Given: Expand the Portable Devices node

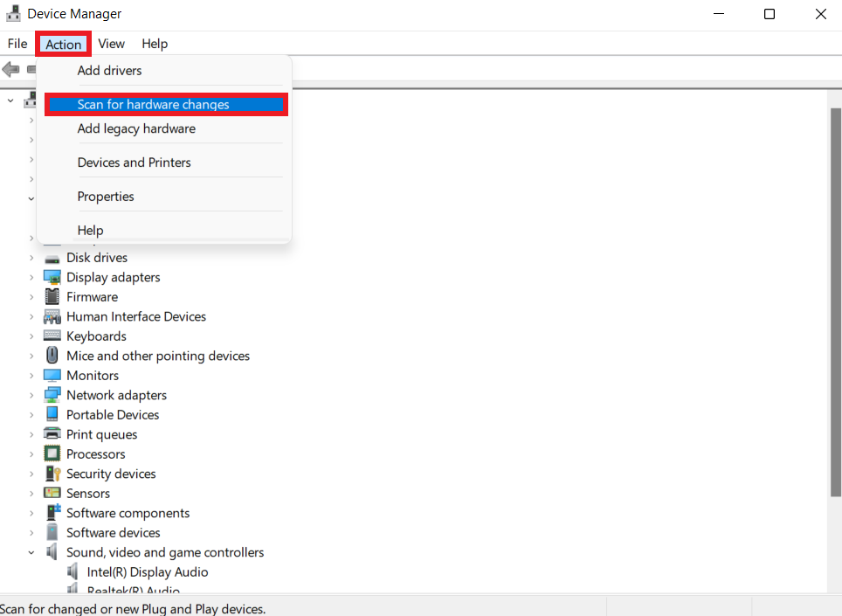Looking at the screenshot, I should [31, 415].
